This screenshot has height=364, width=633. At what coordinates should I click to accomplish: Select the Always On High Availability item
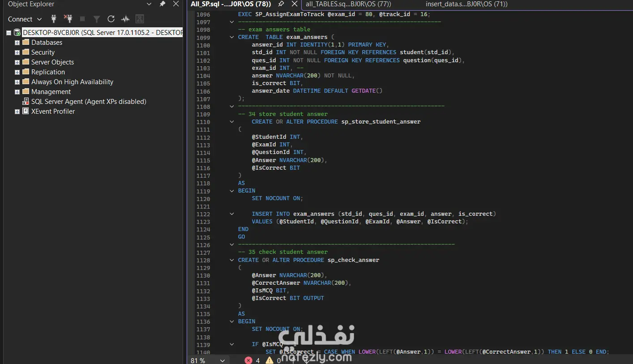click(x=72, y=81)
